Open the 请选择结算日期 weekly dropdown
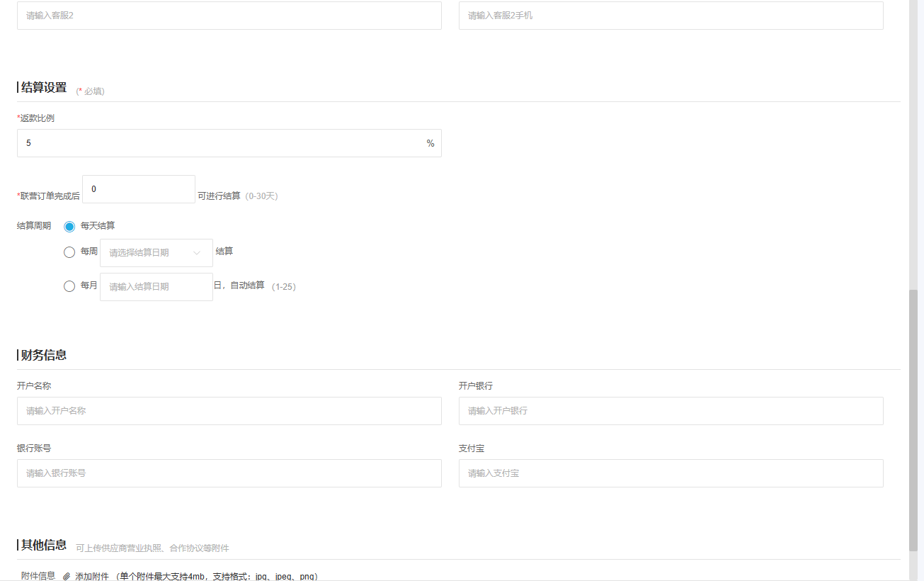 (156, 253)
